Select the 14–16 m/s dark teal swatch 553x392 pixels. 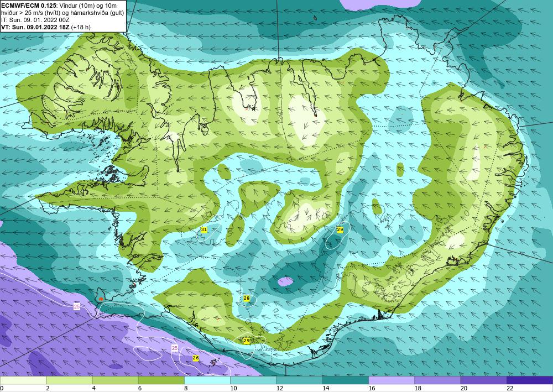point(346,380)
